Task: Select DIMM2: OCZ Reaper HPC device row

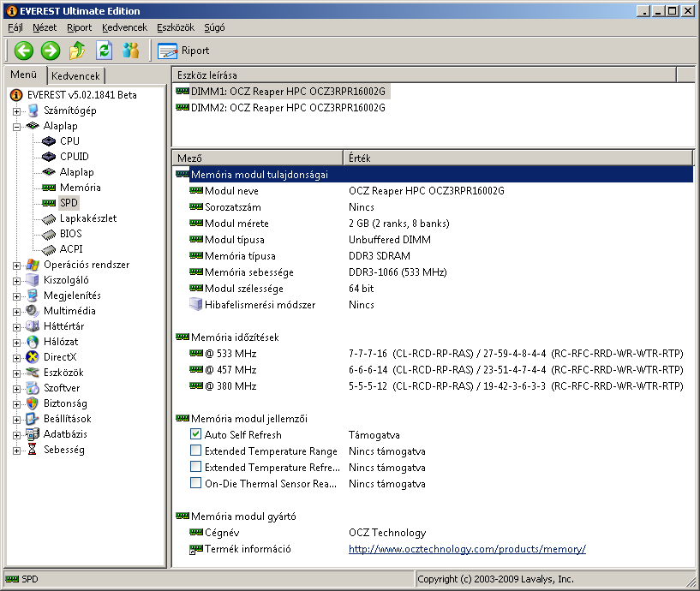Action: pyautogui.click(x=280, y=108)
